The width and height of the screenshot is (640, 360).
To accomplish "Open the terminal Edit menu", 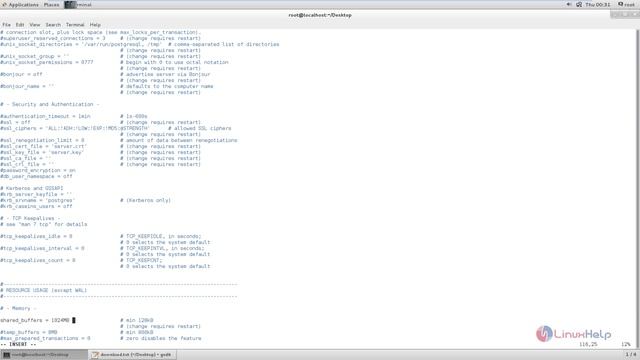I will [x=20, y=25].
